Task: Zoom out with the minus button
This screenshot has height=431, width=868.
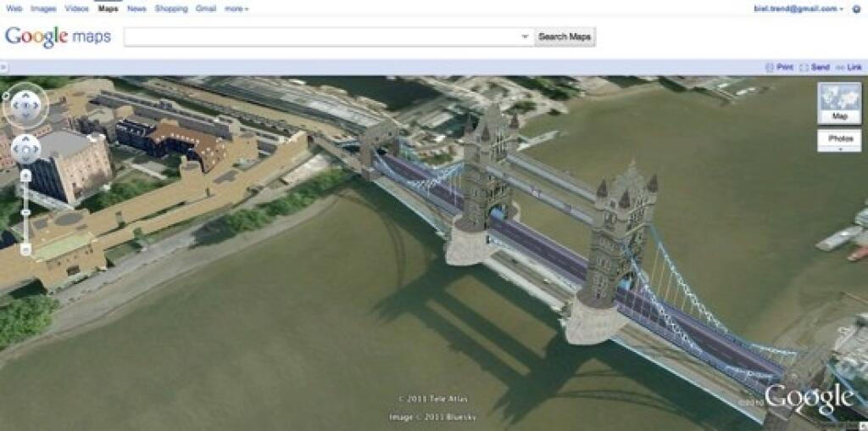Action: [x=26, y=249]
